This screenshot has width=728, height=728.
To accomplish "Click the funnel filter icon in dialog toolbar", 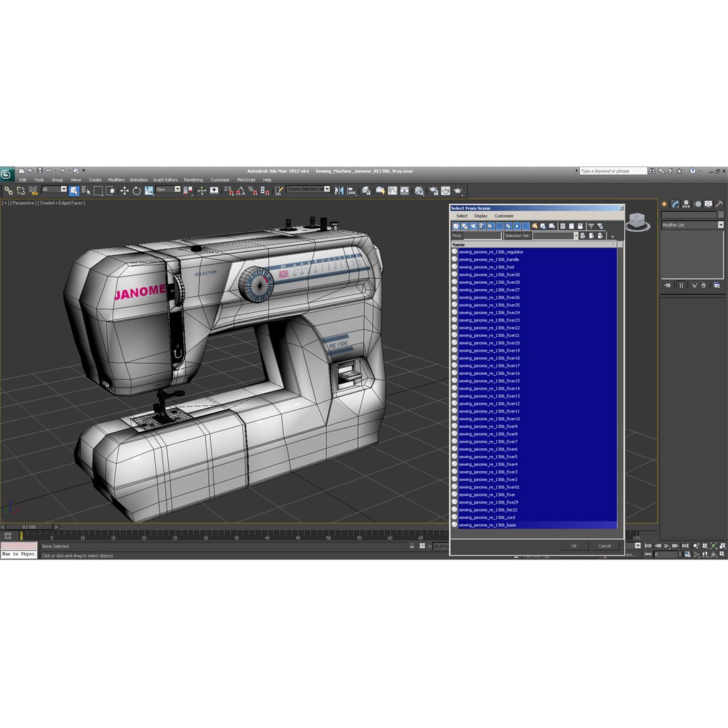I will tap(591, 226).
